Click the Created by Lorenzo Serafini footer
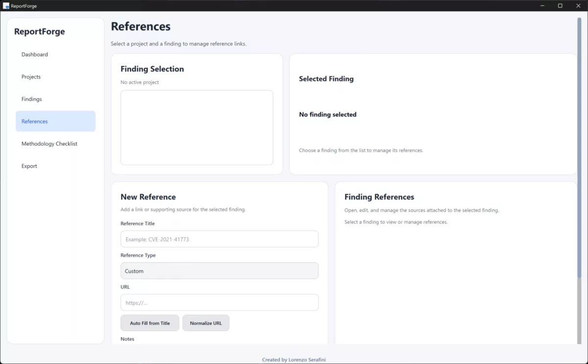This screenshot has width=588, height=364. click(294, 359)
